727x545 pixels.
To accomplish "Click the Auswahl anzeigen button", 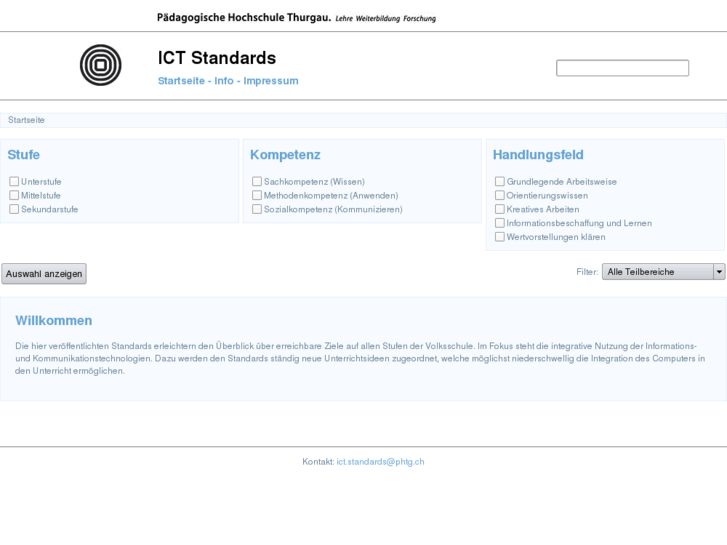I will tap(44, 274).
